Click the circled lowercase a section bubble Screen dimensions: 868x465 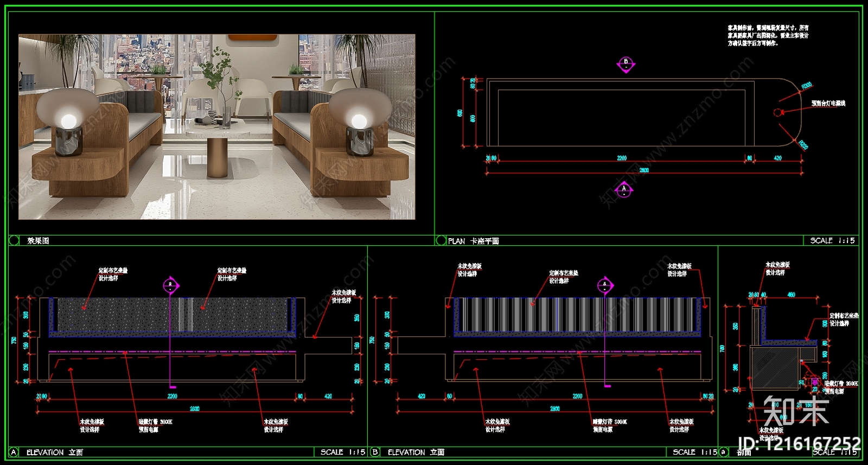(723, 452)
